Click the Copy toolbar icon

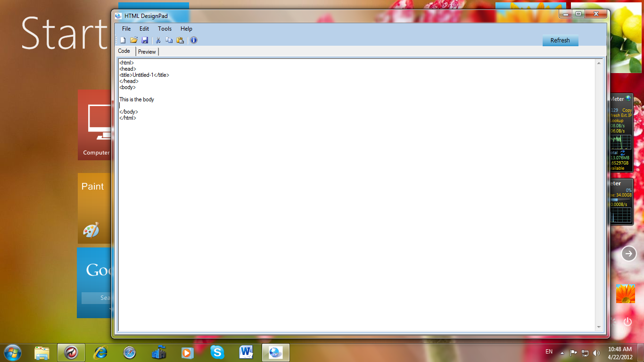click(x=169, y=40)
